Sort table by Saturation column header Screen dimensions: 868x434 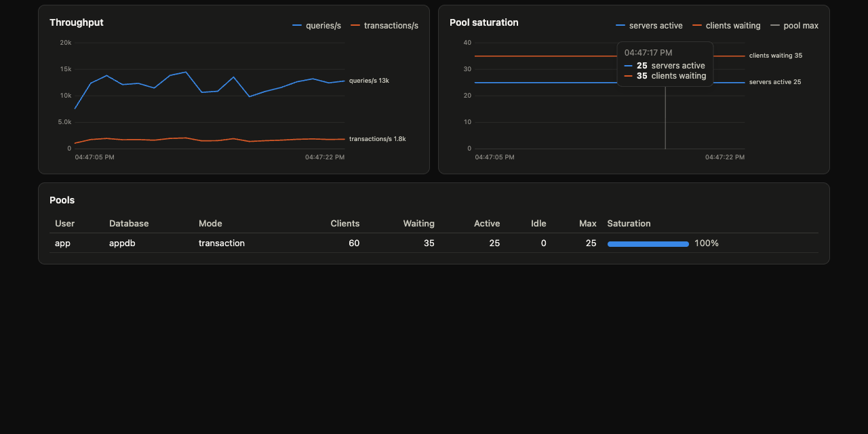pos(629,223)
